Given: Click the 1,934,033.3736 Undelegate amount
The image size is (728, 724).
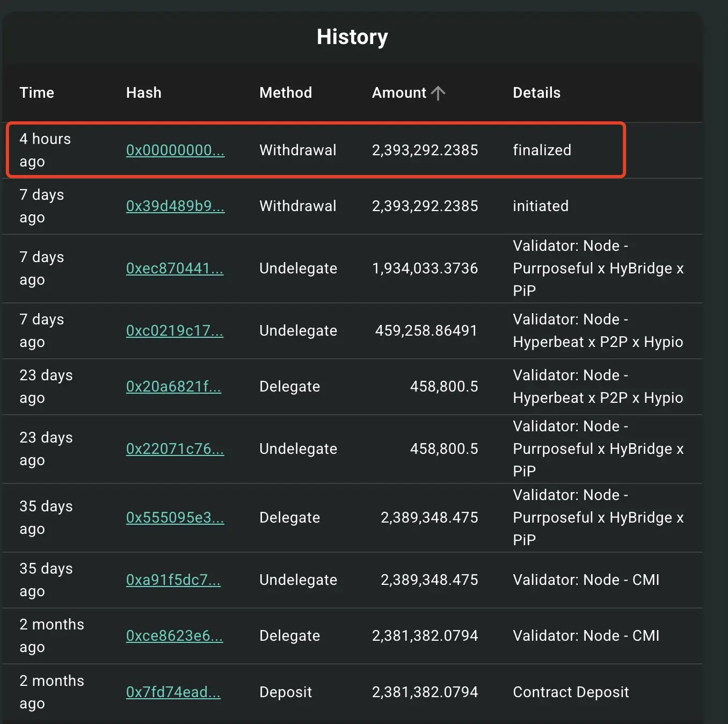Looking at the screenshot, I should pyautogui.click(x=425, y=269).
